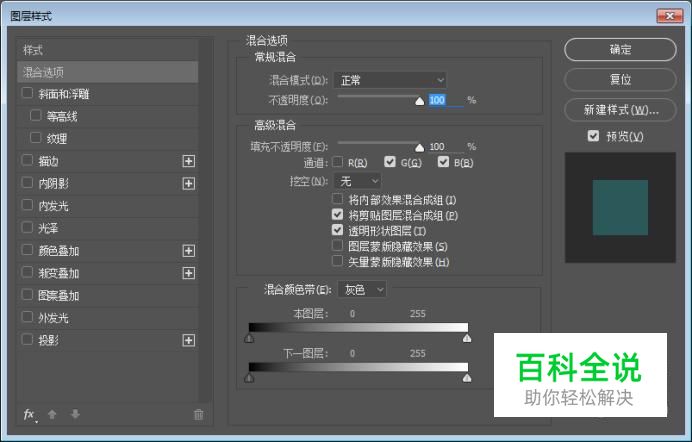Enable the 描边 checkbox
The width and height of the screenshot is (692, 442).
(27, 160)
